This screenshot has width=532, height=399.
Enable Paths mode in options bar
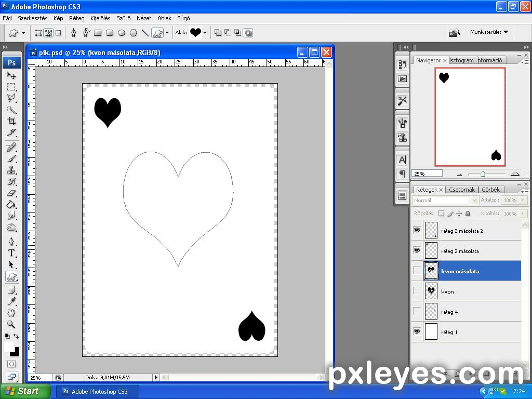tap(48, 33)
